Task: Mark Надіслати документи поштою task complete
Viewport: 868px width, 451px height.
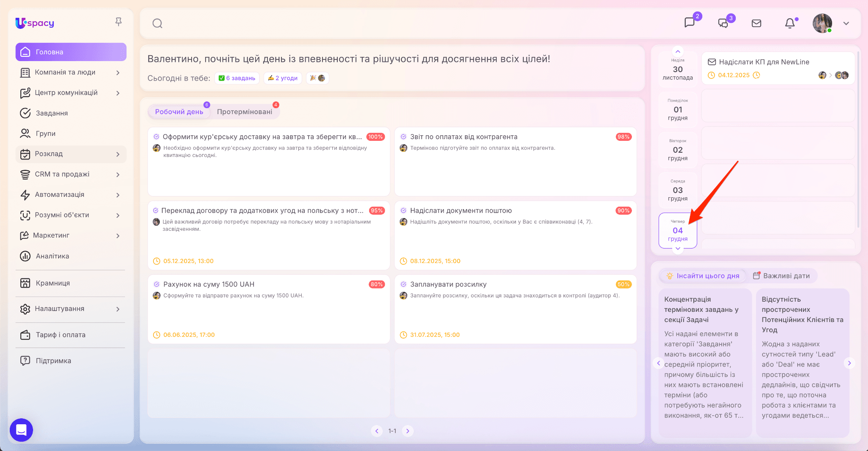Action: (403, 210)
